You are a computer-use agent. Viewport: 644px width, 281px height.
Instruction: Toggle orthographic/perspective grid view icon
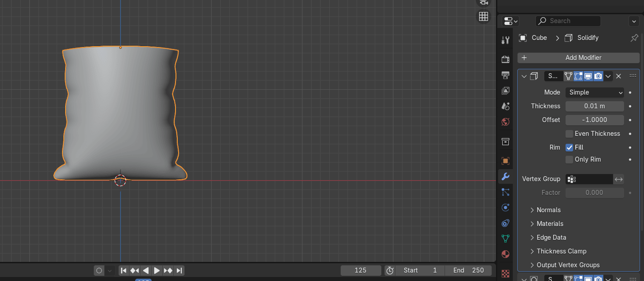coord(483,17)
